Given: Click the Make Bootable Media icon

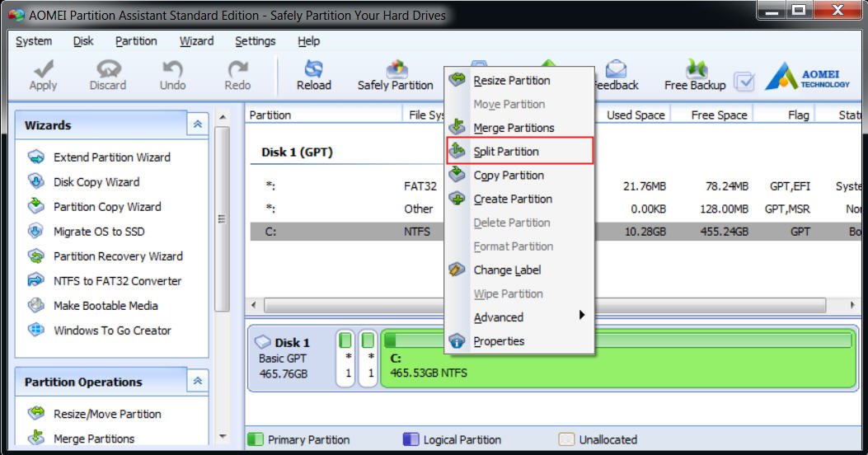Looking at the screenshot, I should tap(36, 305).
